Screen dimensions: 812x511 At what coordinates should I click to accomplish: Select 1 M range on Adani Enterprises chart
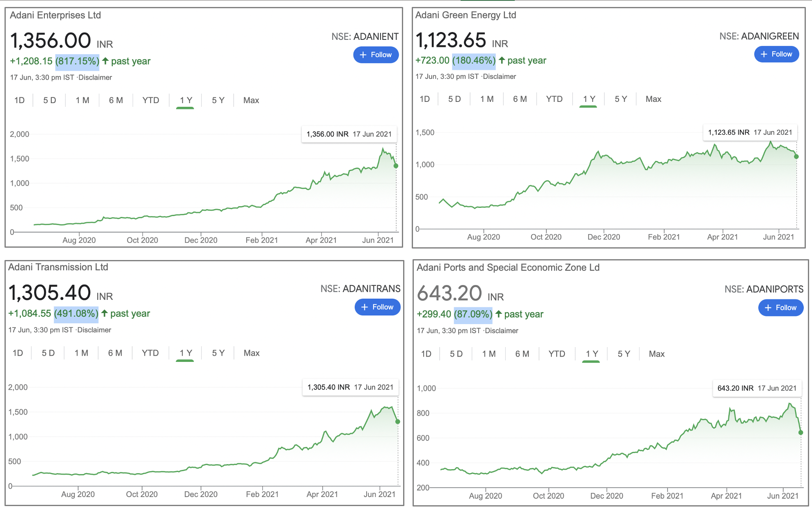pyautogui.click(x=83, y=100)
